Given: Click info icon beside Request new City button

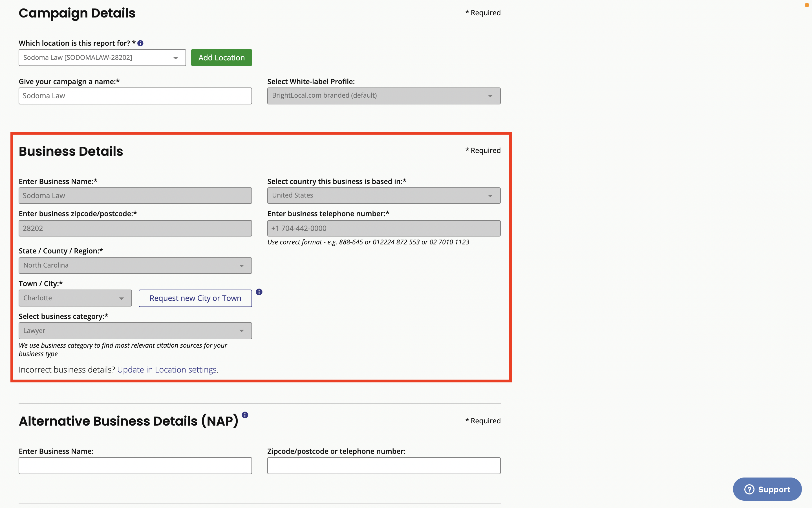Looking at the screenshot, I should (259, 292).
